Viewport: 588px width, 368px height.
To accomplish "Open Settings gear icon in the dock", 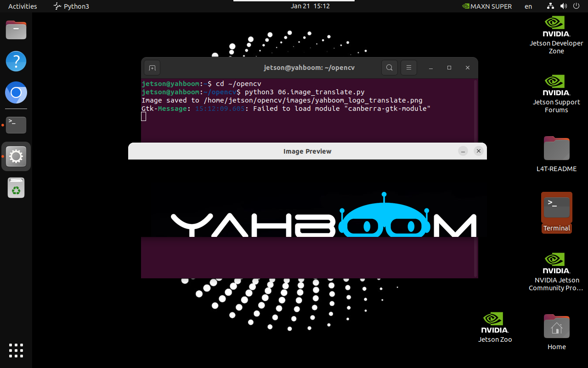I will (16, 156).
